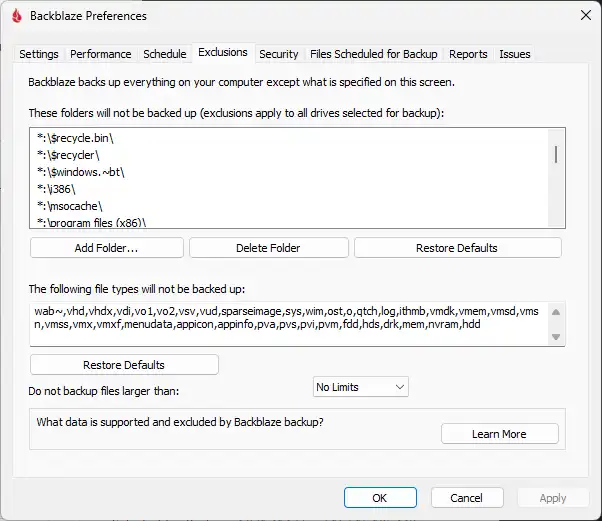Confirm changes with the OK button
The width and height of the screenshot is (602, 521).
point(379,498)
